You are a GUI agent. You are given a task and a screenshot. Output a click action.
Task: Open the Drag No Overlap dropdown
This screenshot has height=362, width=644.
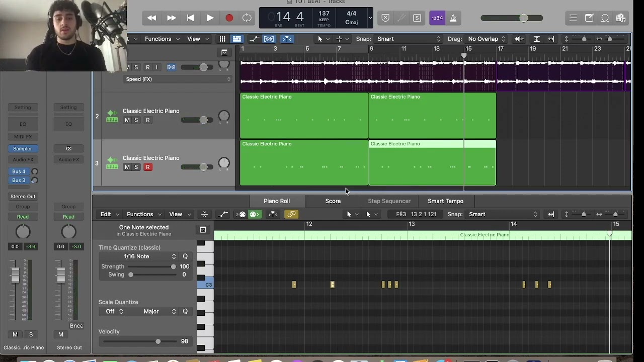pos(487,39)
